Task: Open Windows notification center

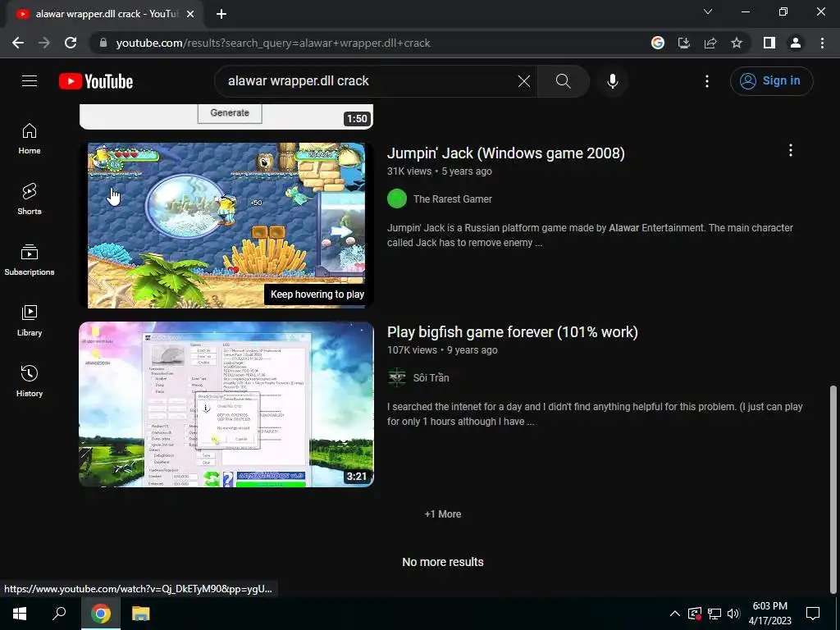Action: [x=813, y=614]
